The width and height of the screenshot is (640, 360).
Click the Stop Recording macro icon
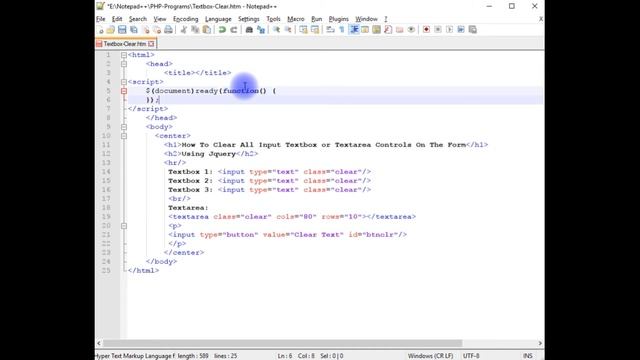coord(438,30)
